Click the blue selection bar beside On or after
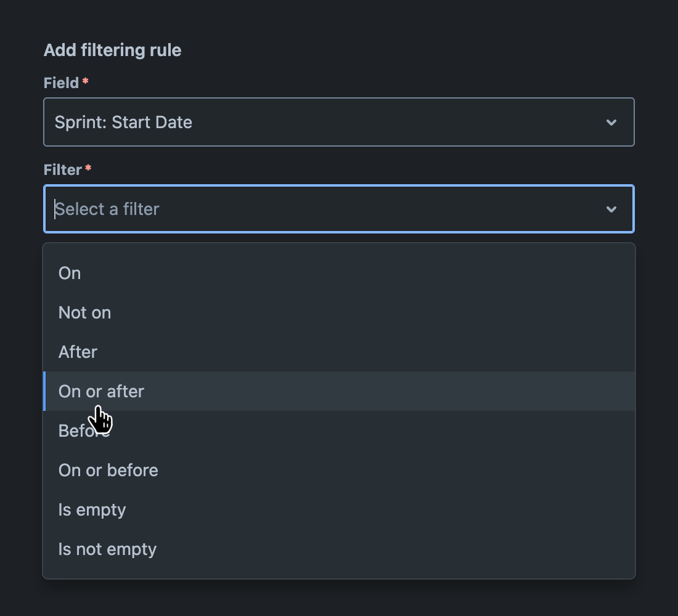Screen dimensions: 678x616 (x=45, y=391)
